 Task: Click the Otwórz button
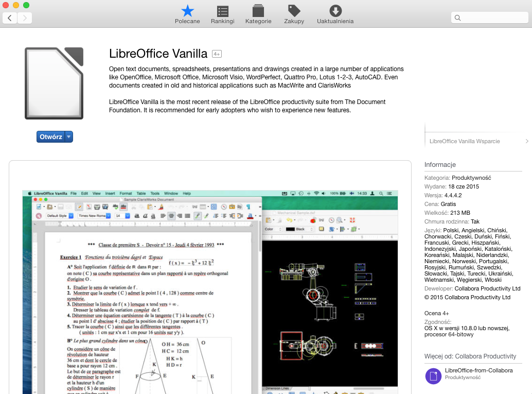click(x=51, y=137)
